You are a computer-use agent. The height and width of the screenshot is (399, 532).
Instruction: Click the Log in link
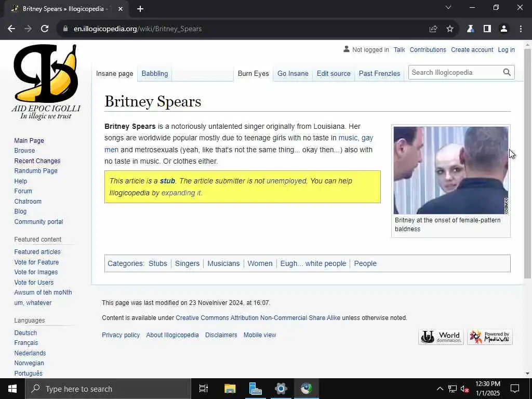(506, 49)
